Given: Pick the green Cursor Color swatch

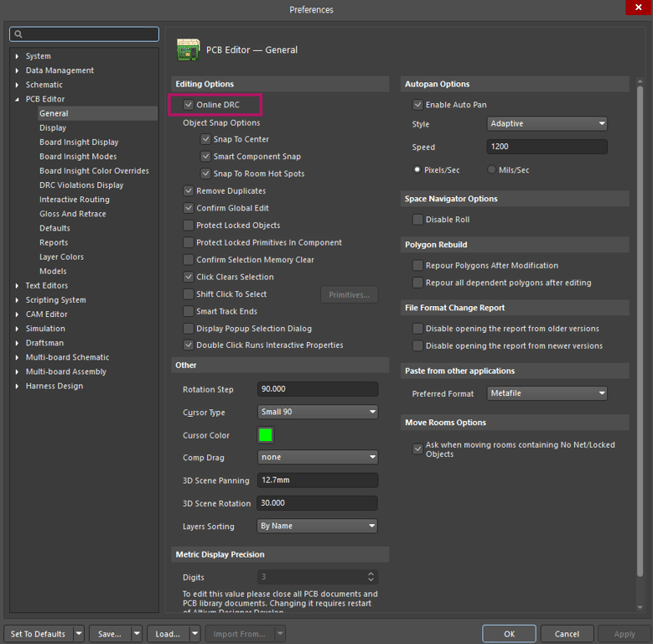Looking at the screenshot, I should (266, 435).
